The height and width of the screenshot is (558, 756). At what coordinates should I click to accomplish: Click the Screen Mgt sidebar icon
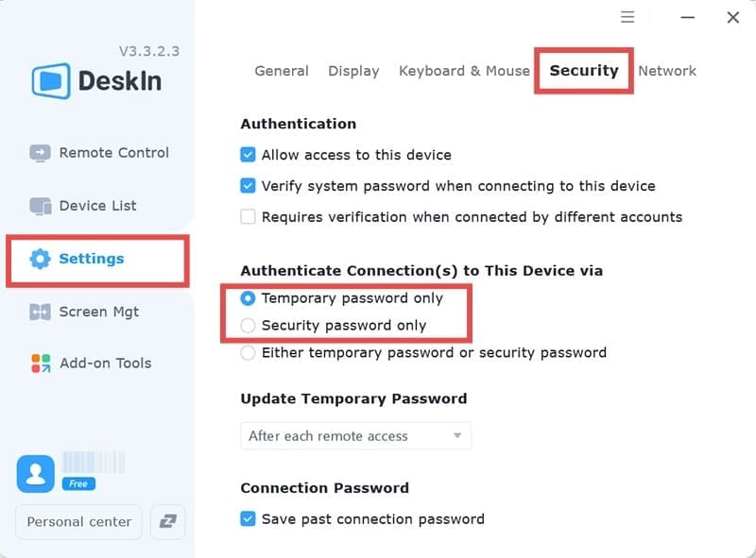point(40,313)
